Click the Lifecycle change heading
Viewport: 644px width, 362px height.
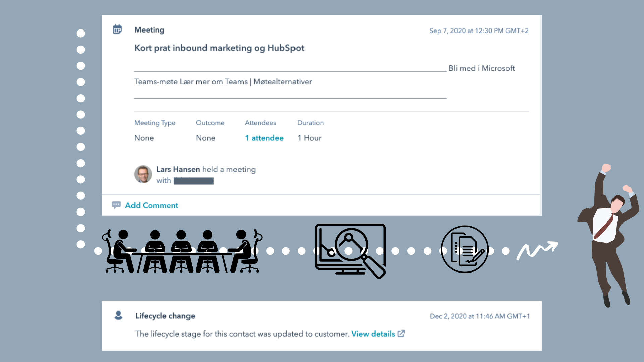165,316
